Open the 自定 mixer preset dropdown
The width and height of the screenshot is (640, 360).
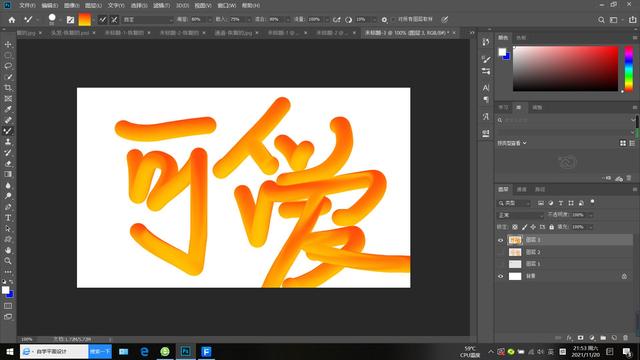148,20
